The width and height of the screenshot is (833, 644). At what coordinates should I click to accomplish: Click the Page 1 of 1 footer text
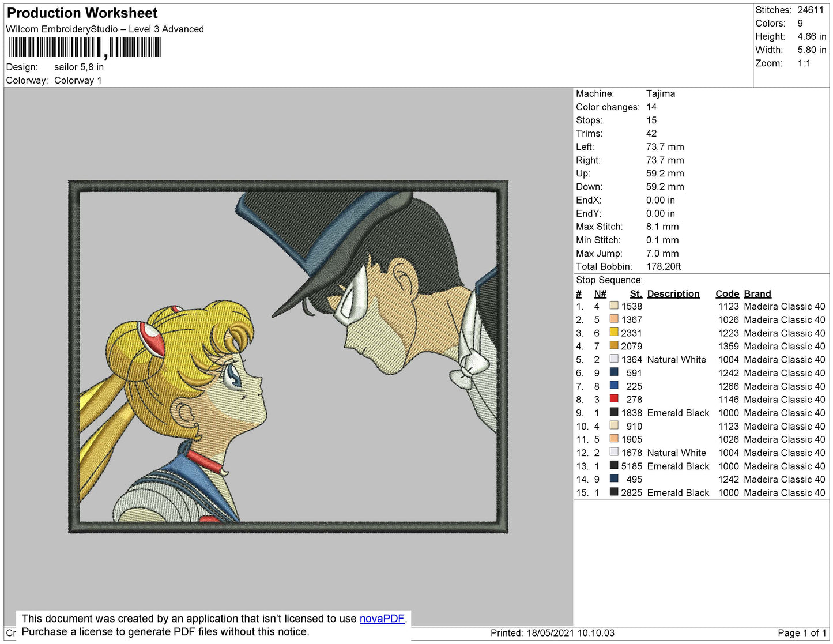tap(802, 633)
